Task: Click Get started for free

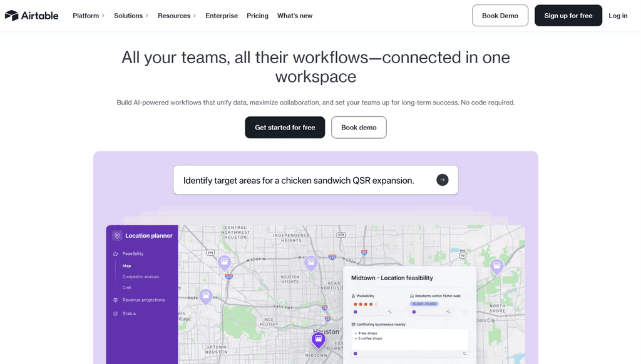Action: 285,128
